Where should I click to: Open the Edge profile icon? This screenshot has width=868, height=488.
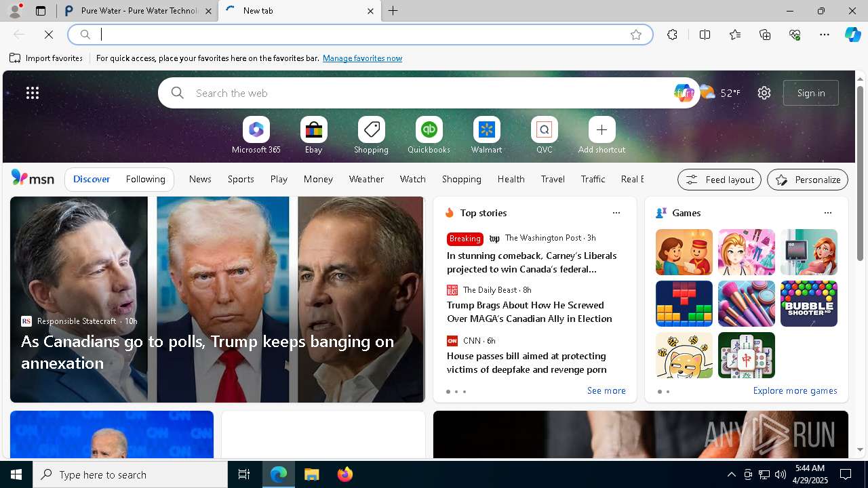coord(15,11)
